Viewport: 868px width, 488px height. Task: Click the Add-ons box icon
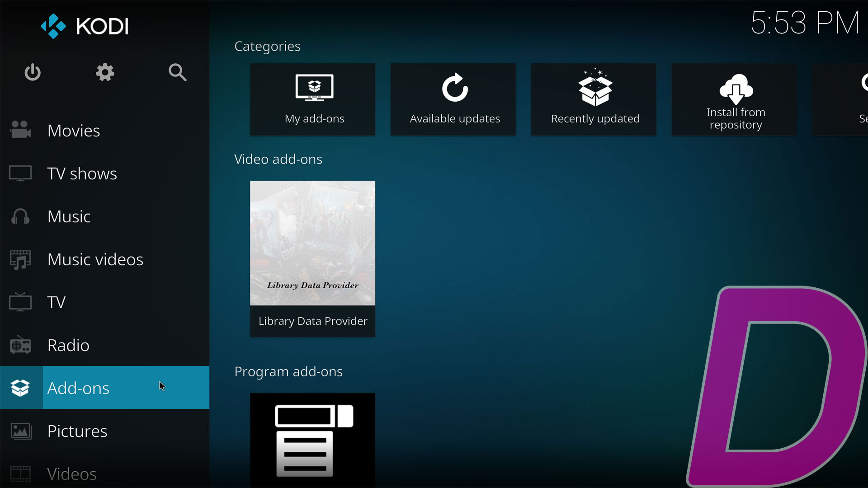[x=20, y=388]
